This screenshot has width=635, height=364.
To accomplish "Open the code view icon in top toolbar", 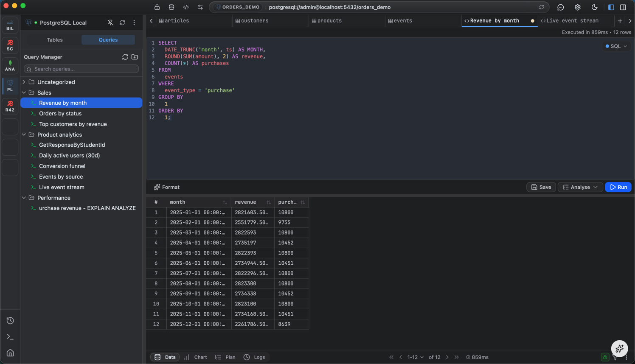I will tap(186, 7).
